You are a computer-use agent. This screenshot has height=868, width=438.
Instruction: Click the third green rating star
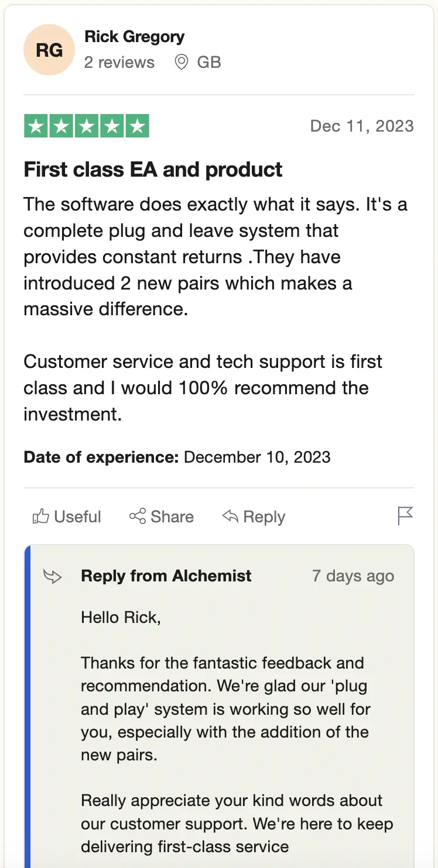coord(87,126)
